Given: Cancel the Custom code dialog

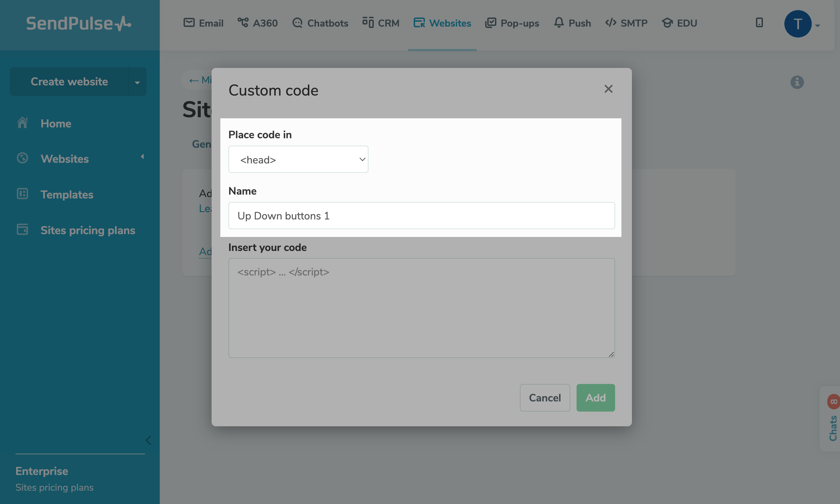Looking at the screenshot, I should tap(545, 398).
